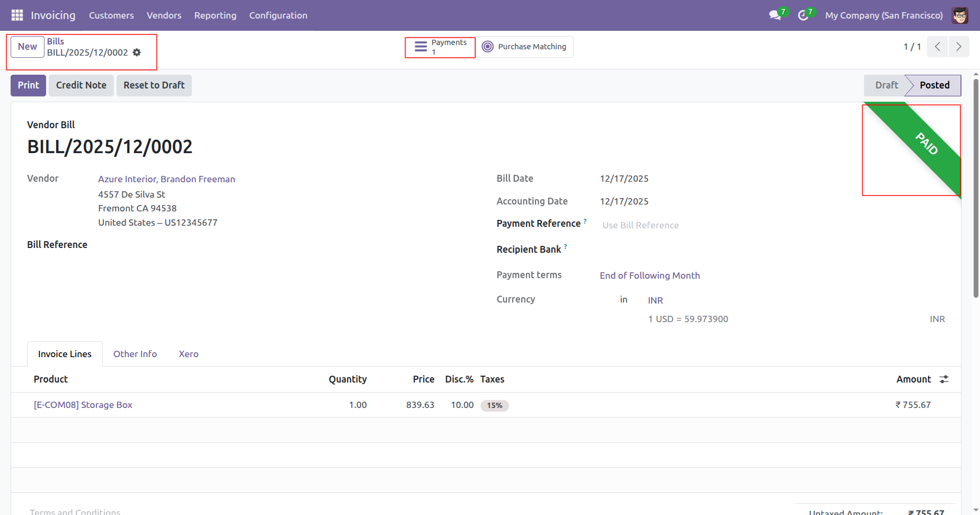Image resolution: width=980 pixels, height=515 pixels.
Task: Open the gear actions menu beside bill number
Action: click(x=137, y=52)
